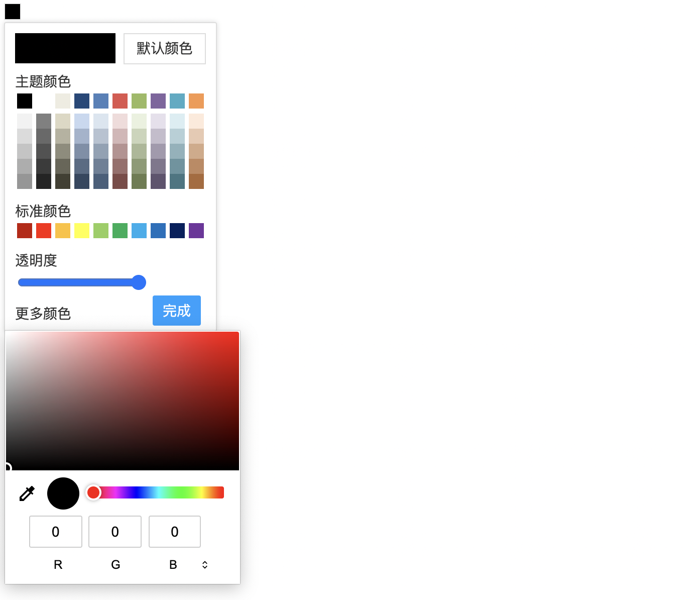Select the yellow standard color

click(82, 231)
